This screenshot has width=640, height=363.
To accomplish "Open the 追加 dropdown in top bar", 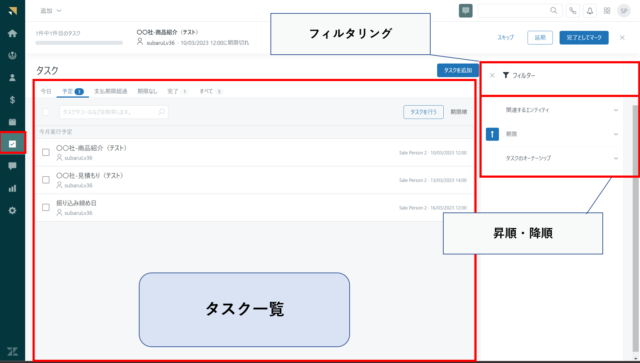I will point(51,11).
